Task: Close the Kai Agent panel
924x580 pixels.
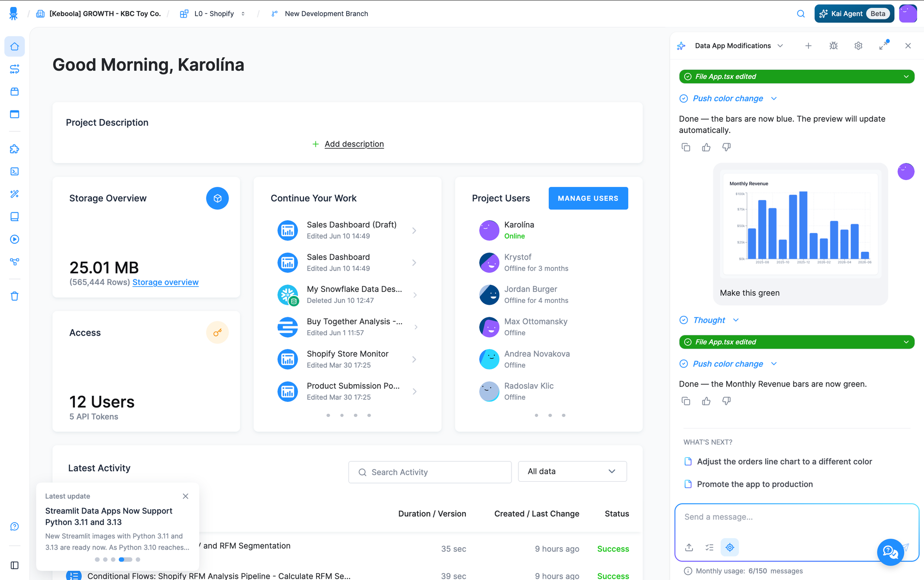Action: click(908, 46)
